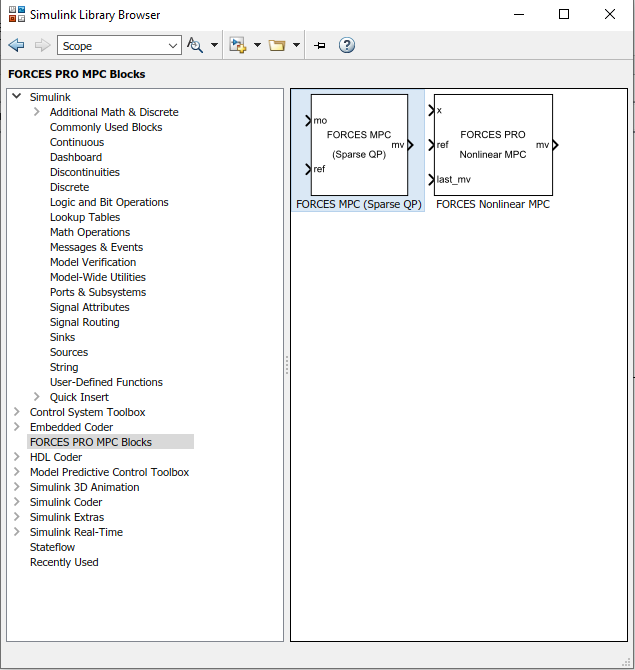Select User-Defined Functions library
The height and width of the screenshot is (670, 635).
pos(106,382)
